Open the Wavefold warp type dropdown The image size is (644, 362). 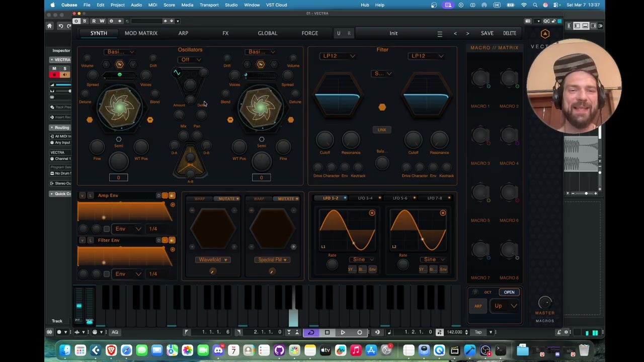213,260
